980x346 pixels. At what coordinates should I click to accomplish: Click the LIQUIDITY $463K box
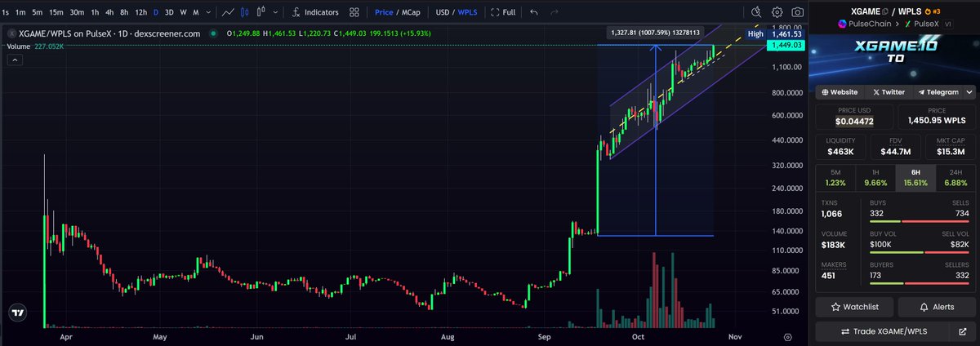pos(840,147)
